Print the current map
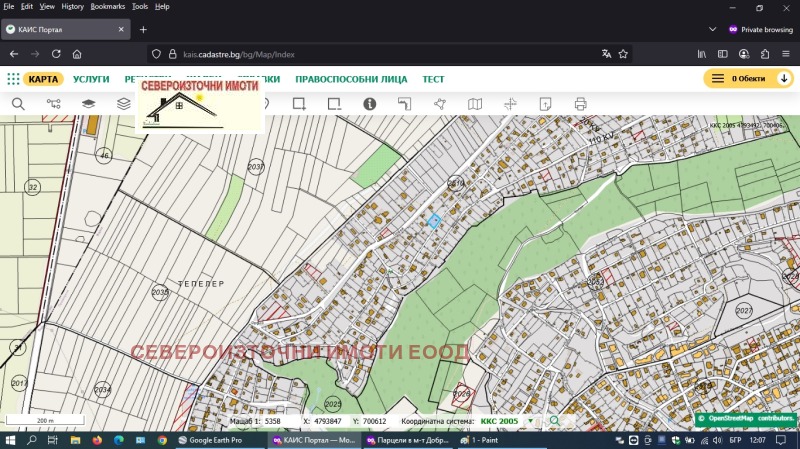 tap(581, 104)
